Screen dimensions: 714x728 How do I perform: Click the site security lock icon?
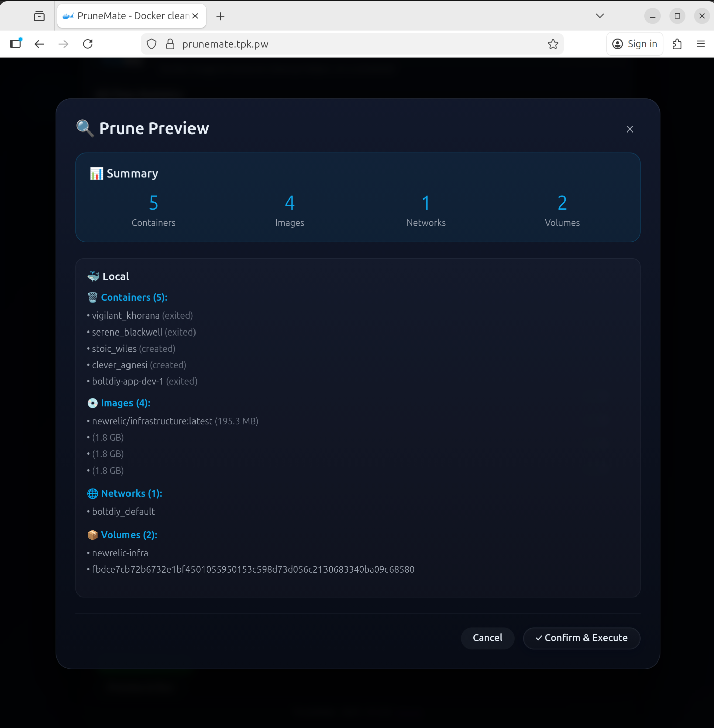170,44
